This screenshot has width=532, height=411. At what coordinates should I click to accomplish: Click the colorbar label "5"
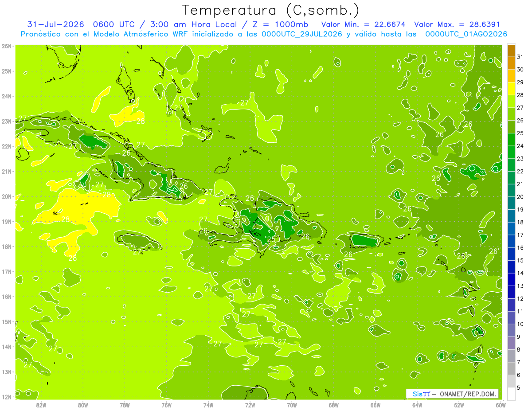519,387
